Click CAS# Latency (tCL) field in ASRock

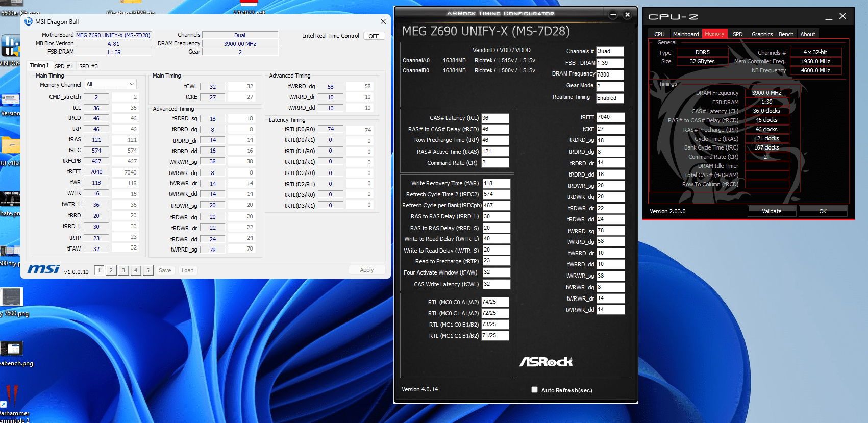pos(495,118)
